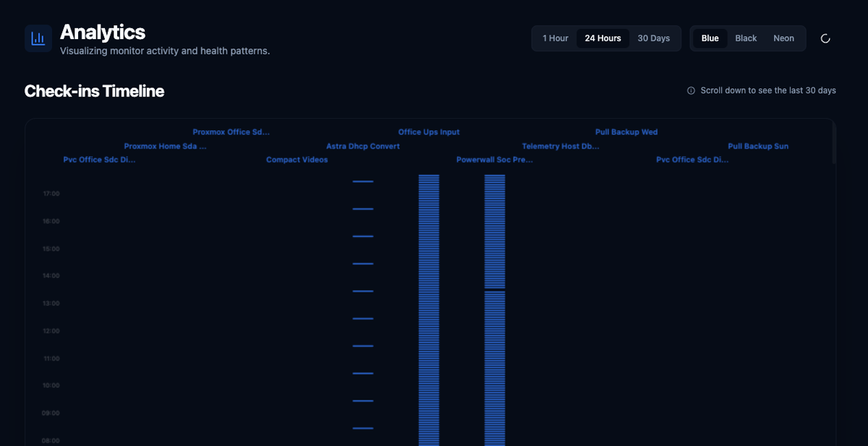Click the Powerwall Soc Pre... column label
Image resolution: width=868 pixels, height=446 pixels.
tap(495, 160)
